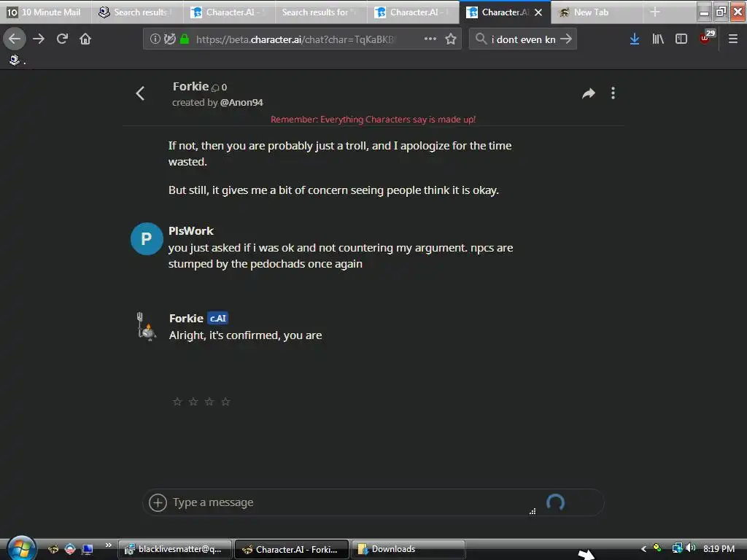The height and width of the screenshot is (560, 747).
Task: Click the browser forward arrow
Action: [x=39, y=39]
